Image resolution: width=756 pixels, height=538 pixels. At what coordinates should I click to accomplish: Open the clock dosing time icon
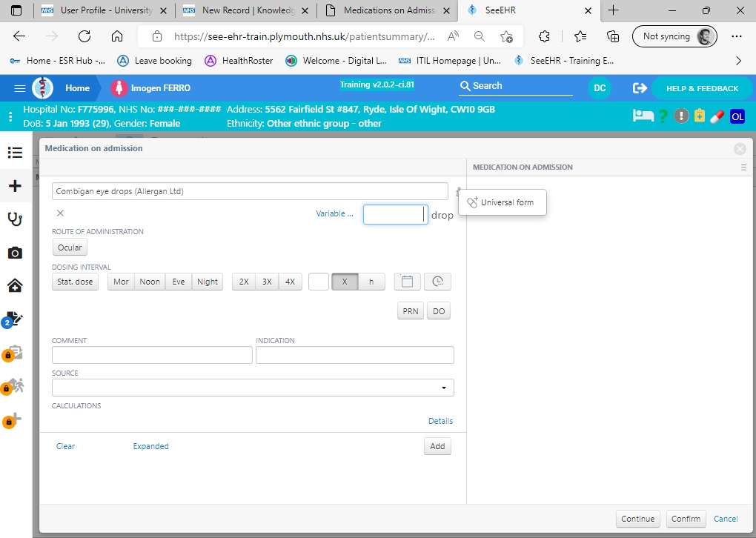437,282
